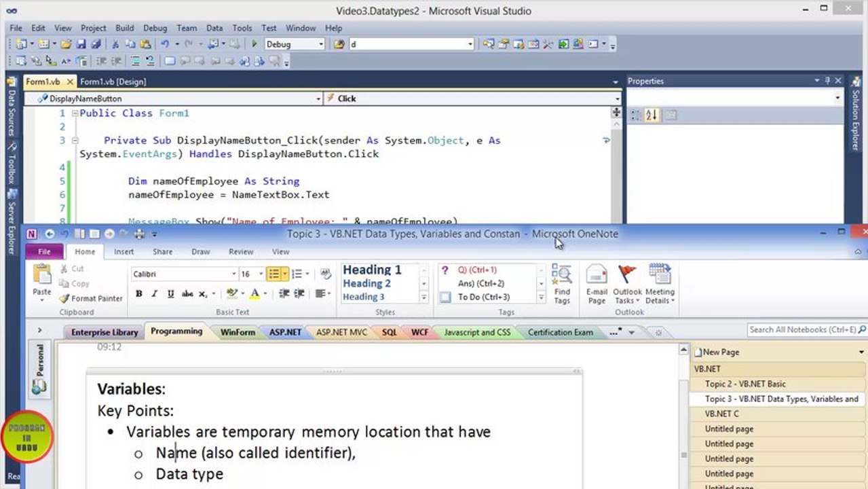This screenshot has height=489, width=868.
Task: Open Debug configuration dropdown
Action: pyautogui.click(x=320, y=44)
